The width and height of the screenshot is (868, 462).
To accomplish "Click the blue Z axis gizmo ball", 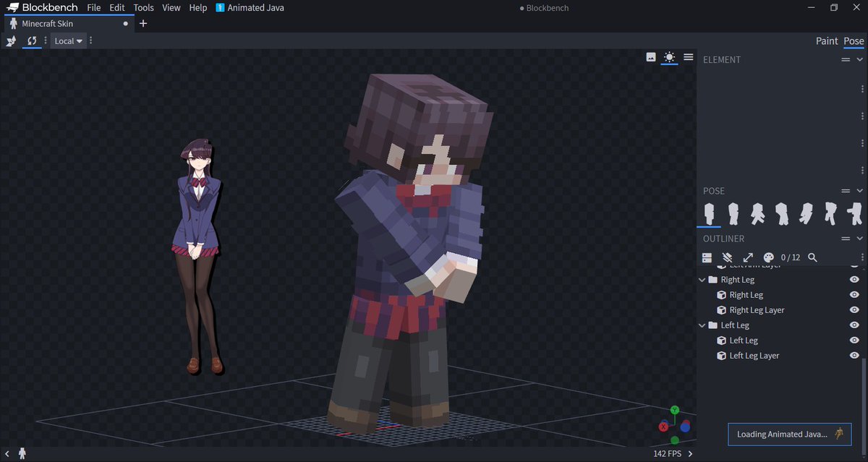I will 685,427.
